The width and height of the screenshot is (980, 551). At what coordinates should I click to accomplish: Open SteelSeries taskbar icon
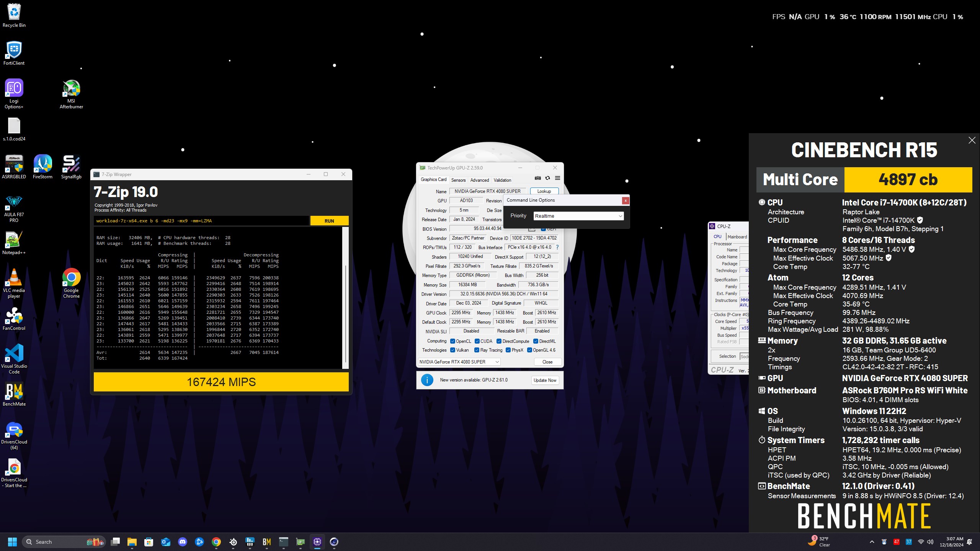click(233, 542)
